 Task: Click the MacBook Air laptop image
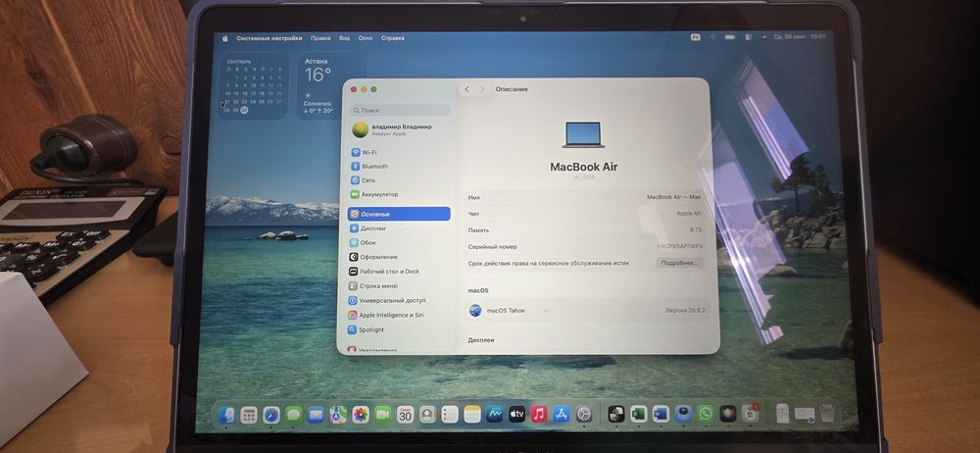(583, 134)
